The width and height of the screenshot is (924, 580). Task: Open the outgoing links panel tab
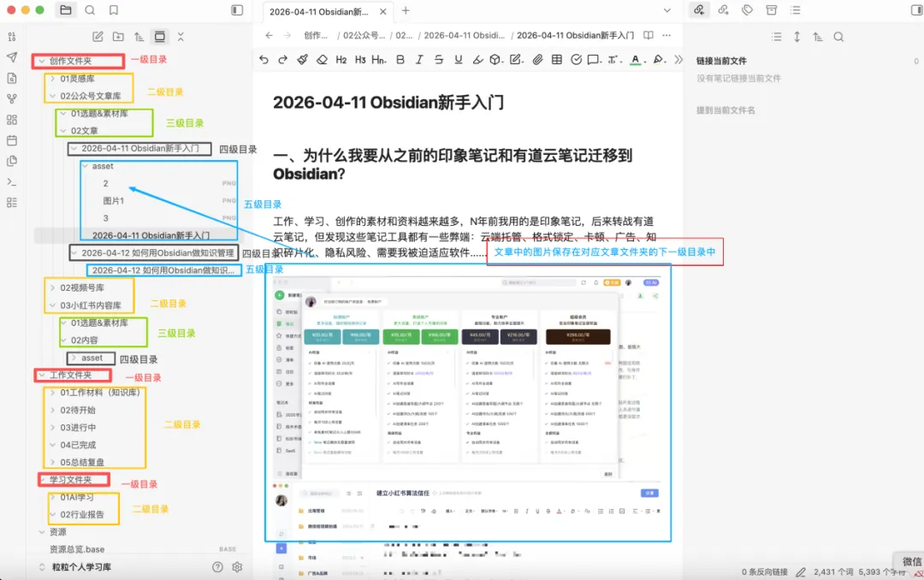click(723, 10)
